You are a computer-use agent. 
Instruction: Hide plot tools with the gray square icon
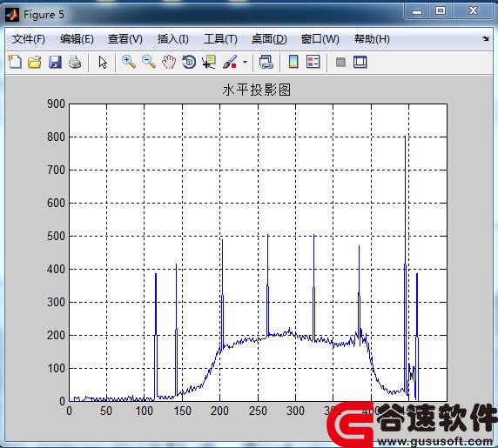pos(340,62)
